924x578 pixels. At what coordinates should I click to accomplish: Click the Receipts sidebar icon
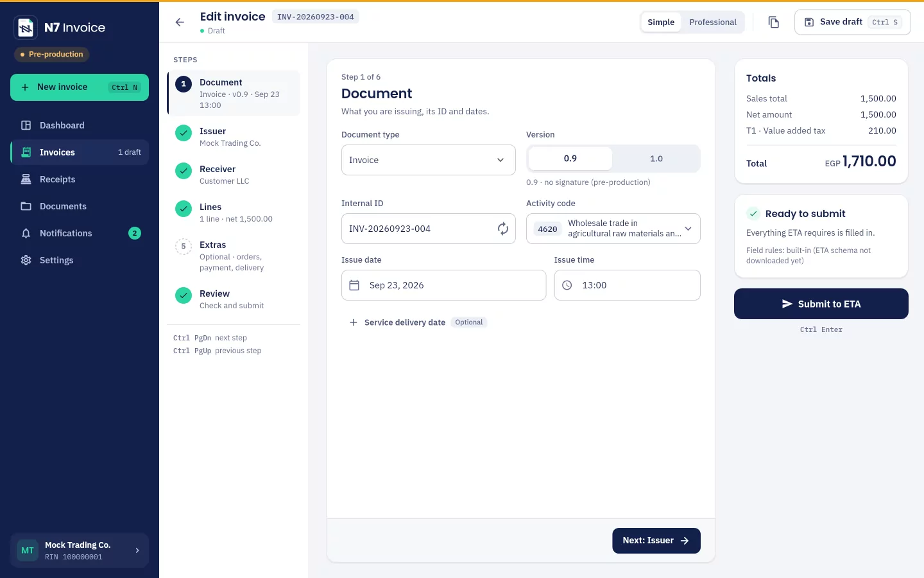tap(26, 179)
